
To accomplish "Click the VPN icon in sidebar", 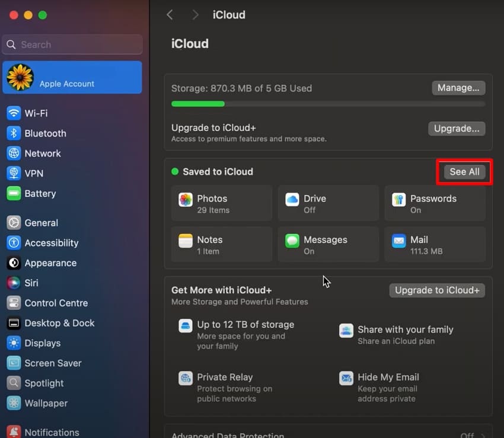I will pyautogui.click(x=14, y=173).
